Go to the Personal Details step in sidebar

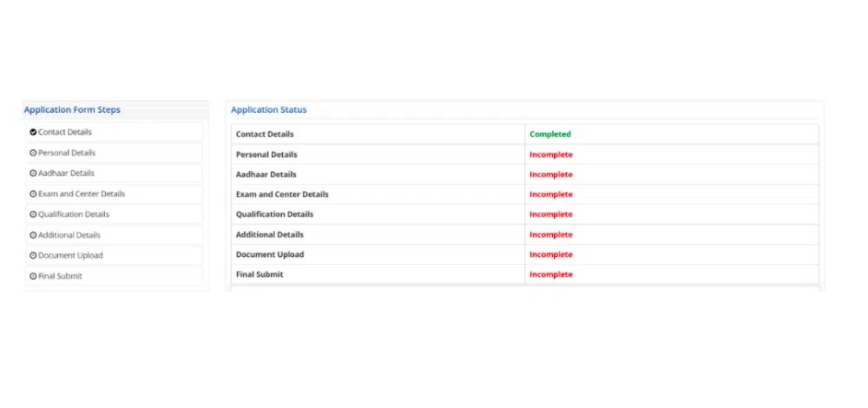click(x=67, y=153)
